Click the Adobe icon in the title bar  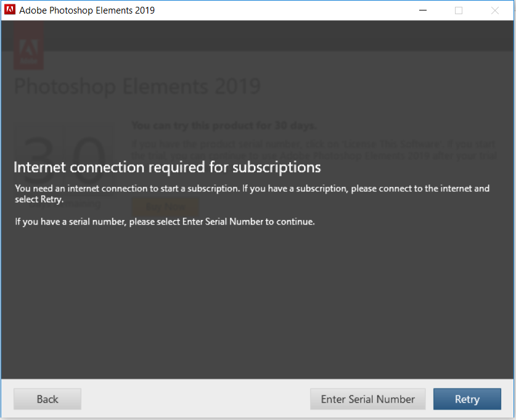click(9, 10)
